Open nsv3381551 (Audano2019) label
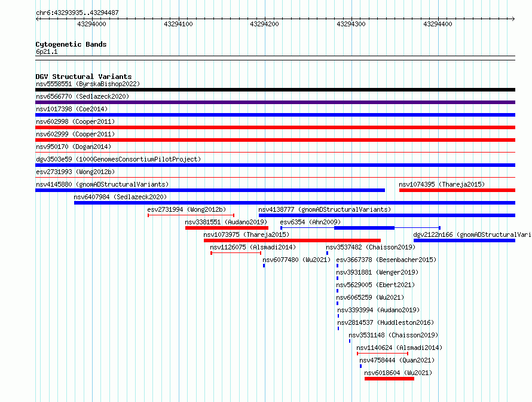This screenshot has height=402, width=532. tap(226, 222)
